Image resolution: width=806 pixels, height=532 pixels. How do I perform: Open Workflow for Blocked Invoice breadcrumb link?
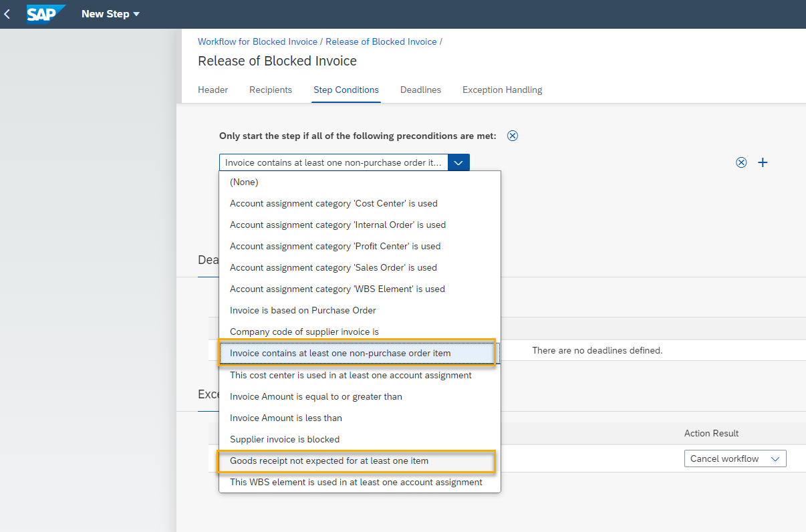tap(259, 41)
